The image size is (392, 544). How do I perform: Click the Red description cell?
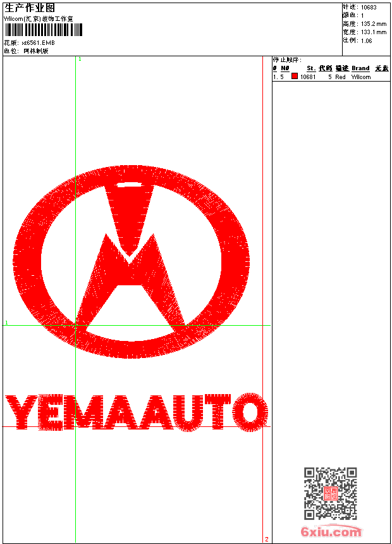[340, 77]
